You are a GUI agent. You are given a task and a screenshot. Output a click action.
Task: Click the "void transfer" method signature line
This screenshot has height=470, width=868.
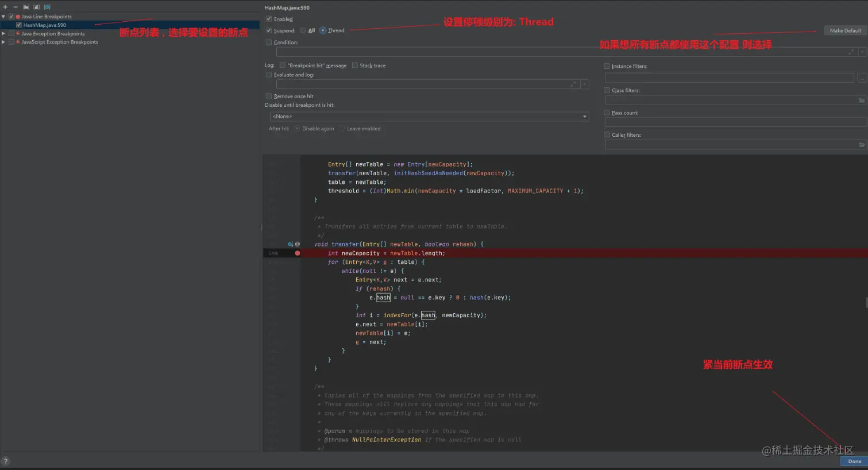point(399,244)
